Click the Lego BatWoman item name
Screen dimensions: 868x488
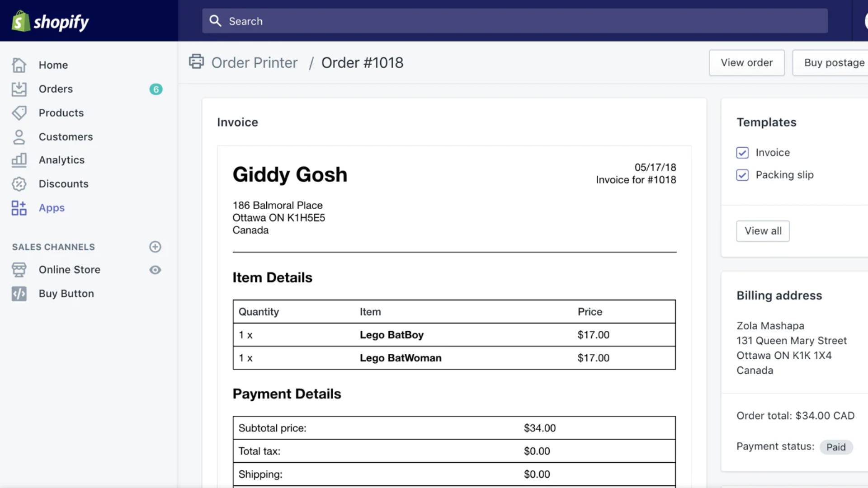tap(401, 358)
